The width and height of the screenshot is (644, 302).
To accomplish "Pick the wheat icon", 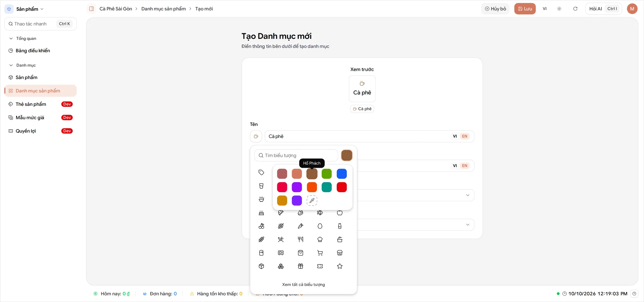I will tap(261, 239).
